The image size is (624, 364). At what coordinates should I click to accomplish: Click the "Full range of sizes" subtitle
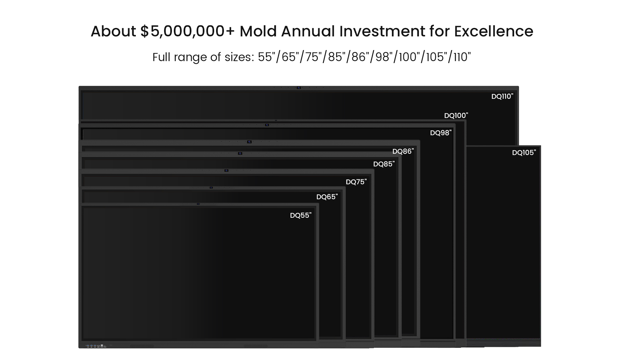click(312, 57)
